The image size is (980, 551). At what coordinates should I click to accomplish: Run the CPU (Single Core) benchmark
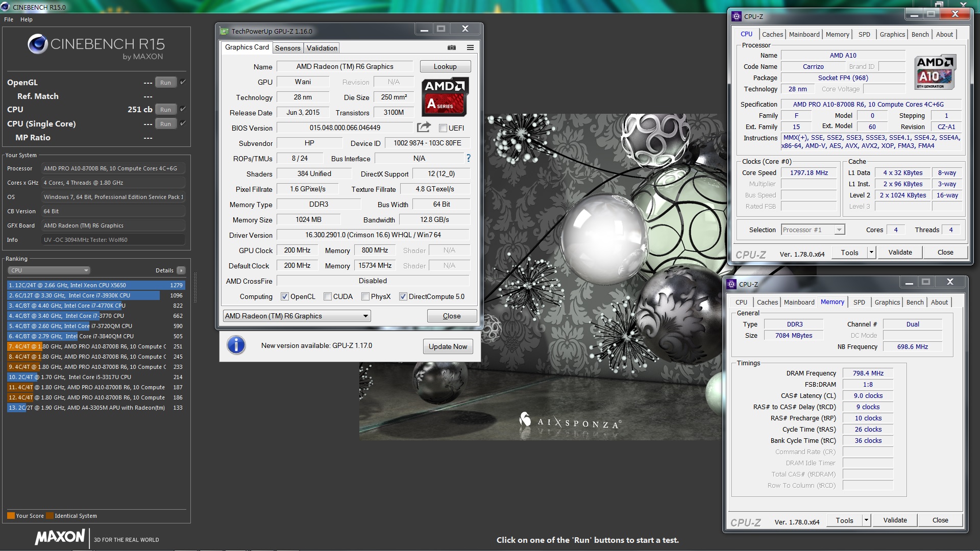pos(166,123)
